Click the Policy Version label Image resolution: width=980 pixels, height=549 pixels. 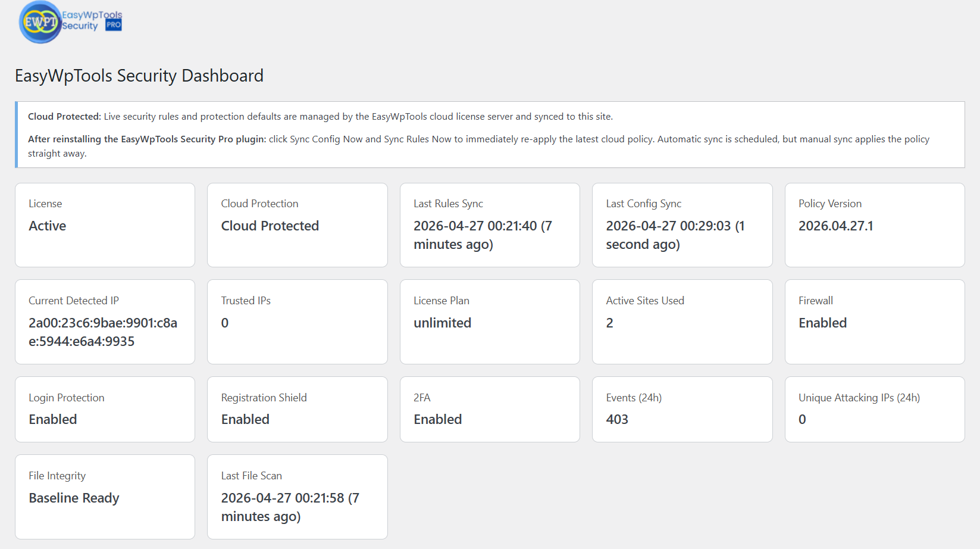point(829,204)
